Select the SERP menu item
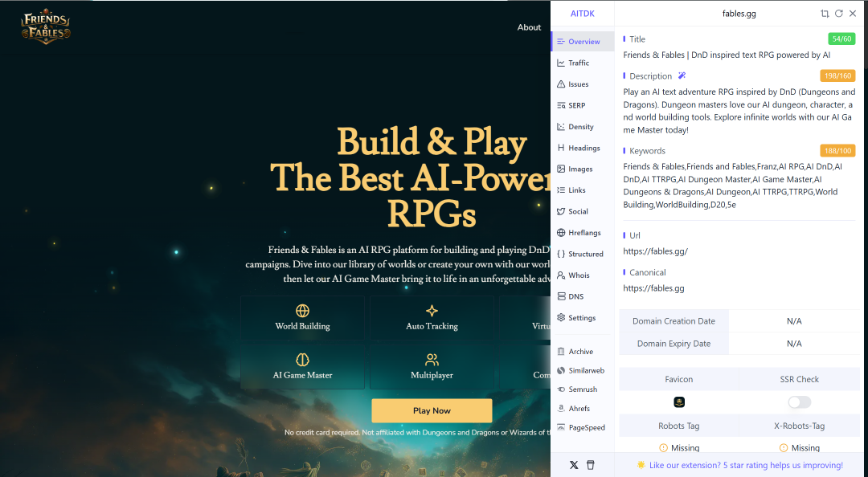 583,105
